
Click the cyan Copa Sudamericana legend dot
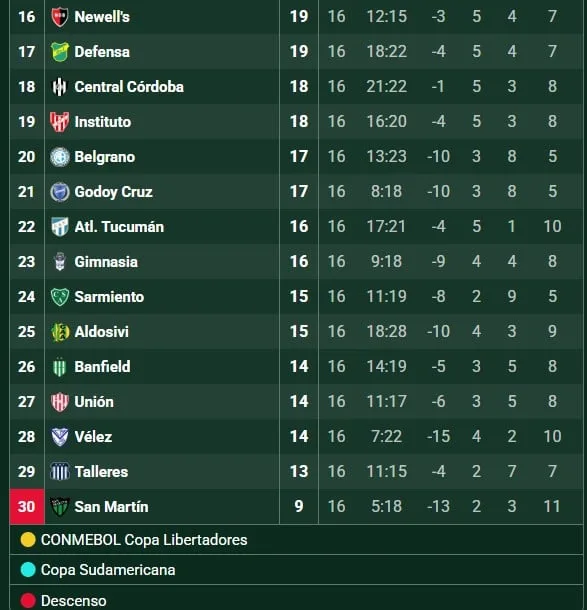pos(28,570)
